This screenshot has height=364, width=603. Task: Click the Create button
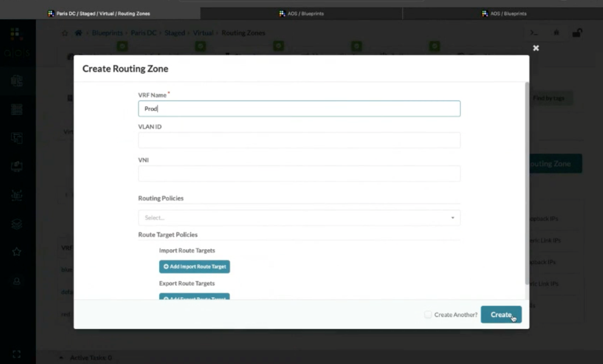(501, 314)
